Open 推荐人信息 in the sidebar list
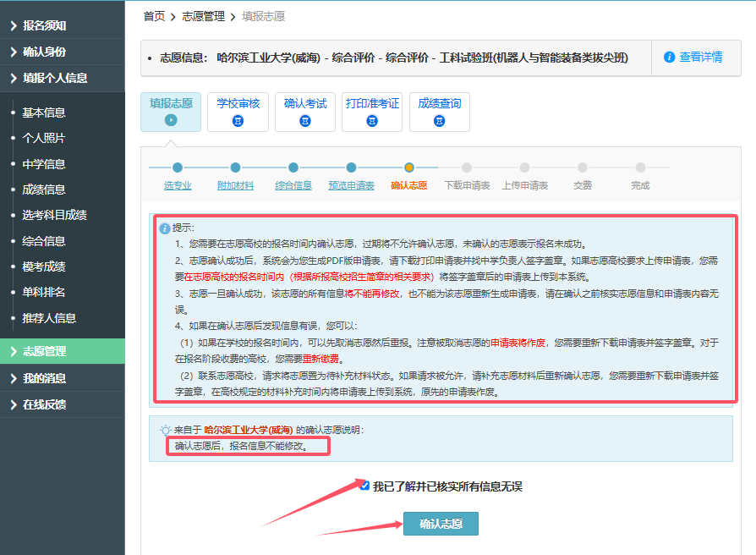This screenshot has height=555, width=756. click(x=49, y=318)
